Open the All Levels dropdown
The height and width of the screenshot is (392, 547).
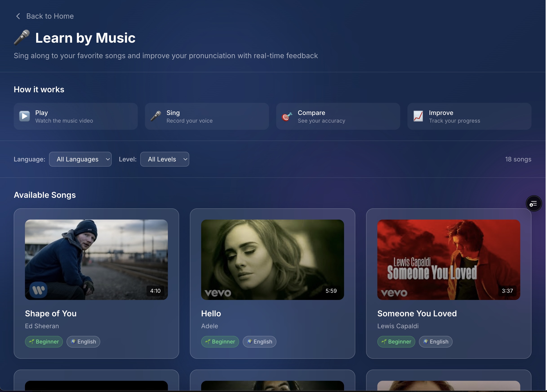coord(165,159)
